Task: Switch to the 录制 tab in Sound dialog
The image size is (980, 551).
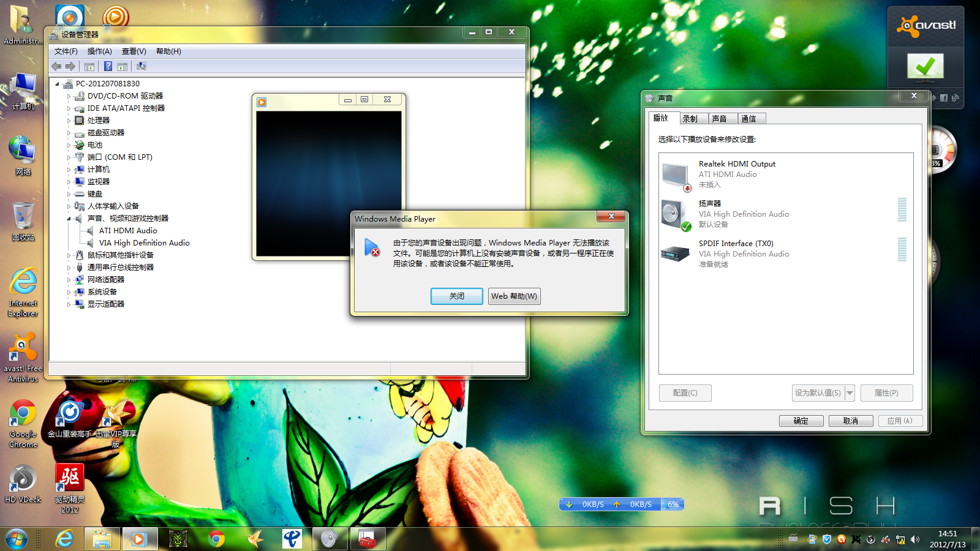Action: coord(694,119)
